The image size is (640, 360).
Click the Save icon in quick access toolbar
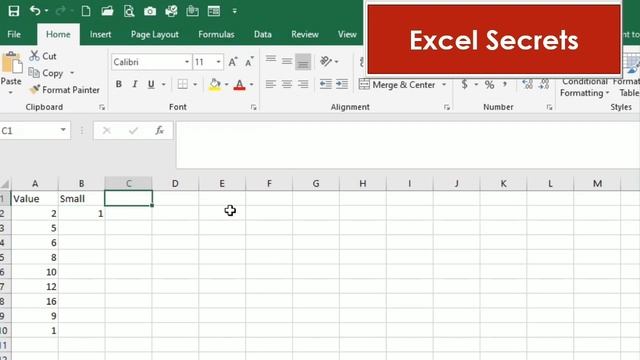[13, 11]
